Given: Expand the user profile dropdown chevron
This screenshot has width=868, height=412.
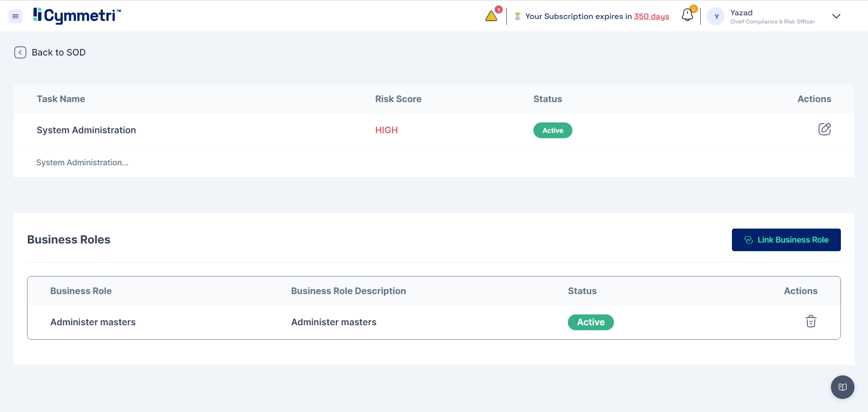Looking at the screenshot, I should (836, 16).
